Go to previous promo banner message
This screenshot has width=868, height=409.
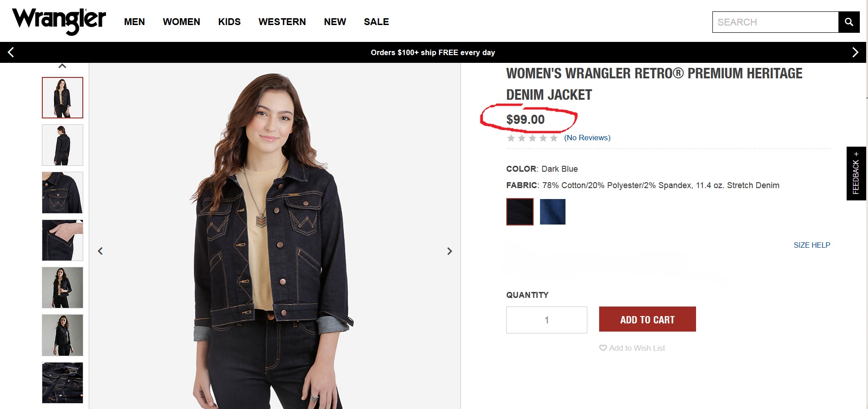11,52
